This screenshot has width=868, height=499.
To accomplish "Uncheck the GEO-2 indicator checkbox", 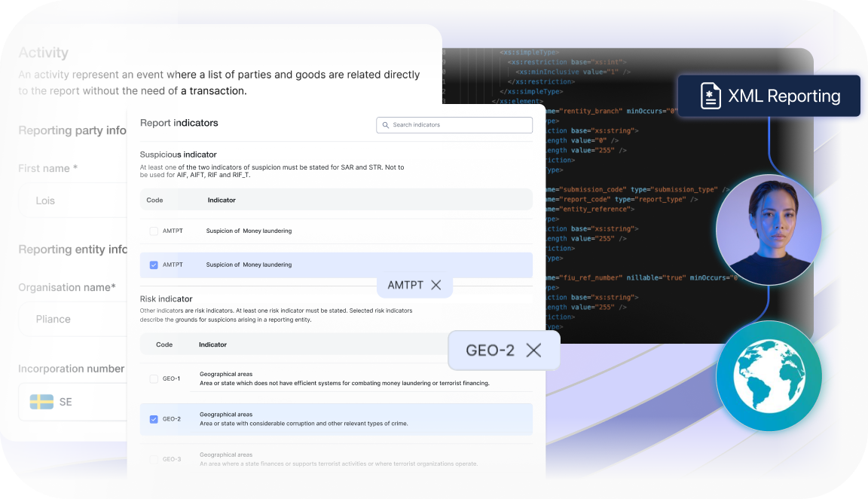I will point(154,419).
